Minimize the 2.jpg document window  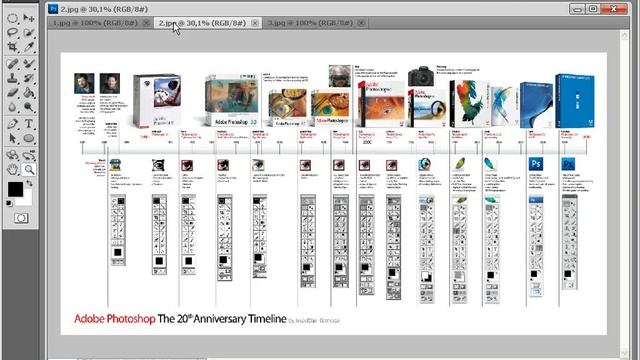point(577,9)
